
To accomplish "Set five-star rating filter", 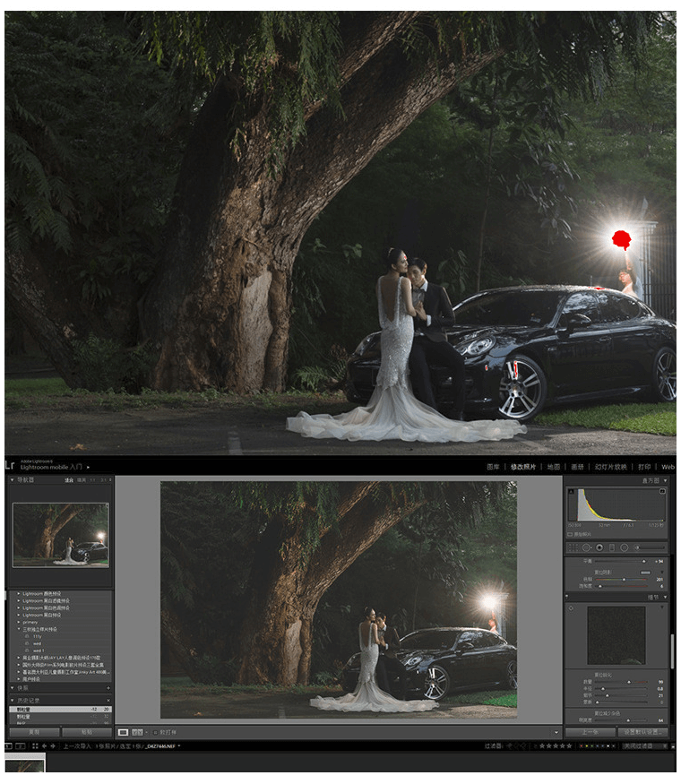I will 568,746.
